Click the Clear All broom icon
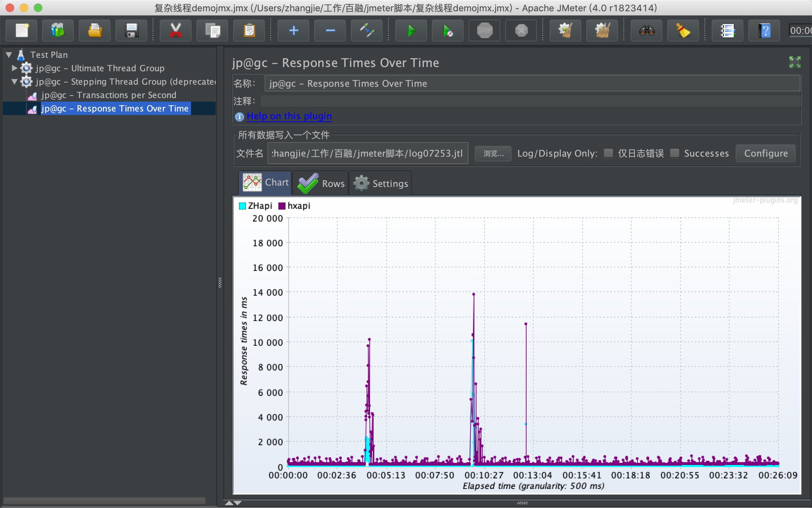 [602, 31]
